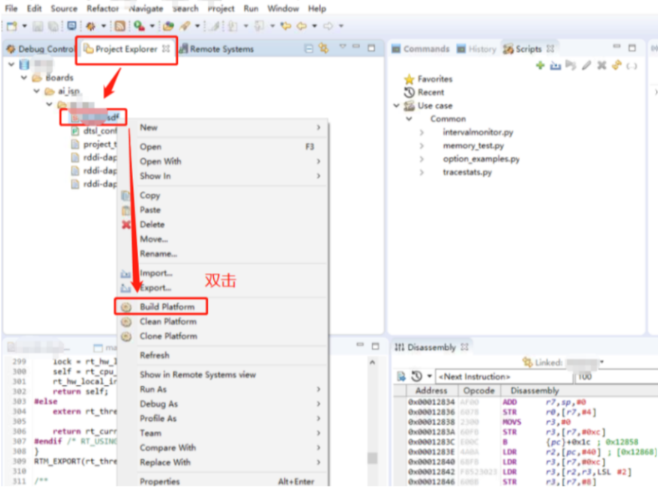Expand the intervalmonitor.py script entry
Image resolution: width=658 pixels, height=490 pixels.
422,132
